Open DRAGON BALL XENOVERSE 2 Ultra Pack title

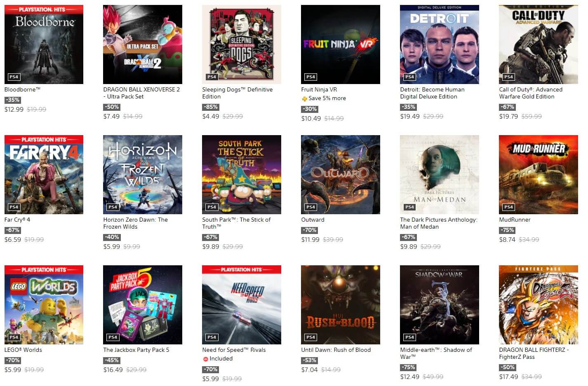click(x=141, y=93)
